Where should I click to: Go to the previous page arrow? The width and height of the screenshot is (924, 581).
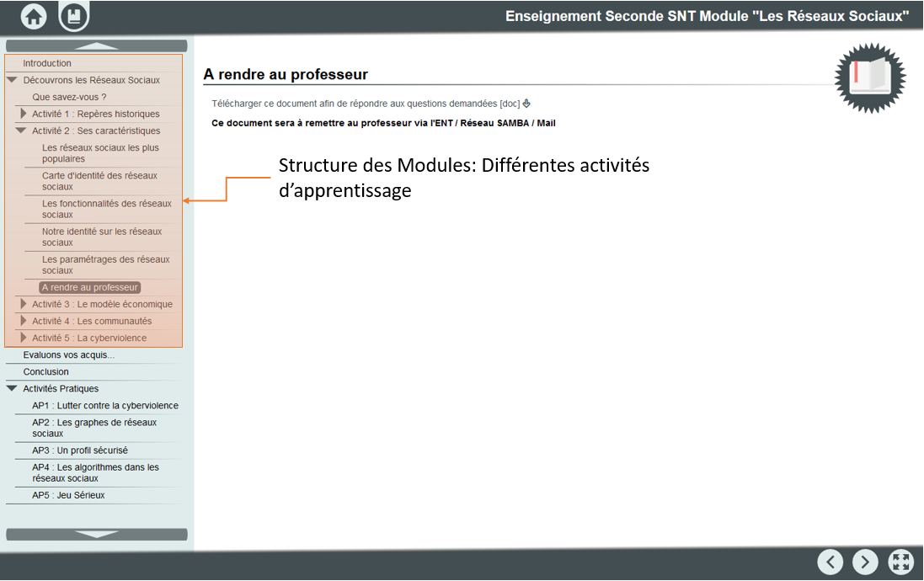(831, 562)
